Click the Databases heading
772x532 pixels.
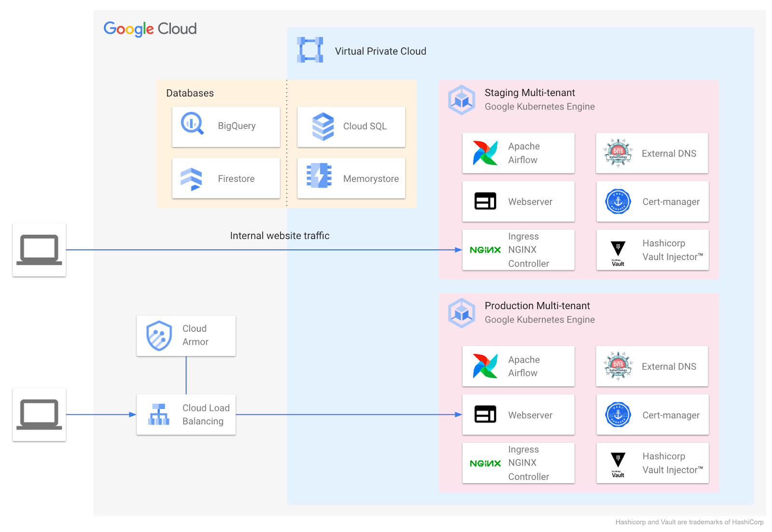(x=190, y=93)
